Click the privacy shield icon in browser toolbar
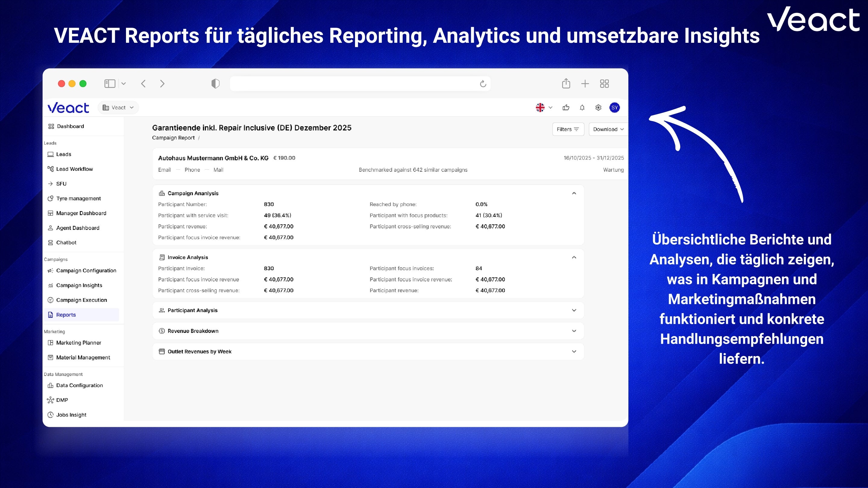The image size is (868, 488). (215, 83)
